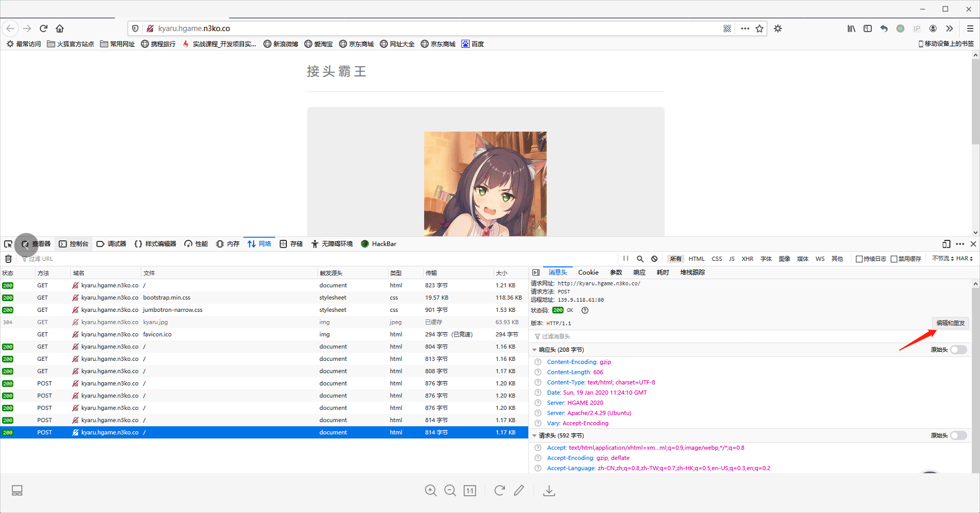This screenshot has width=980, height=513.
Task: Open image zoom-in magnifier at bottom
Action: (x=431, y=490)
